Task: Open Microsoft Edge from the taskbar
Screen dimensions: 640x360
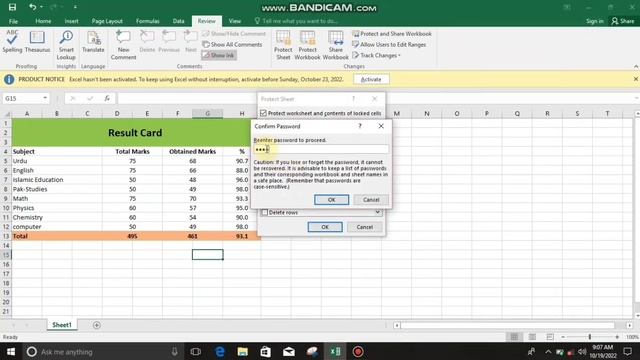Action: pos(220,351)
